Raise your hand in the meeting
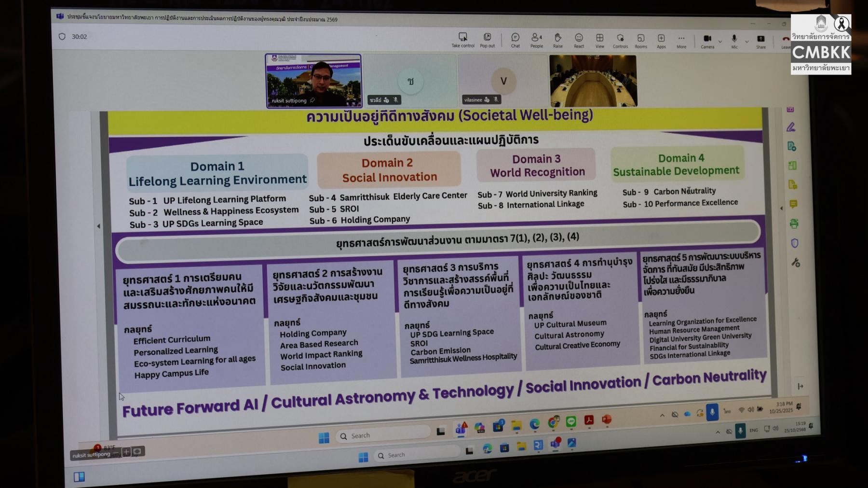Screen dimensions: 868x488 (557, 39)
